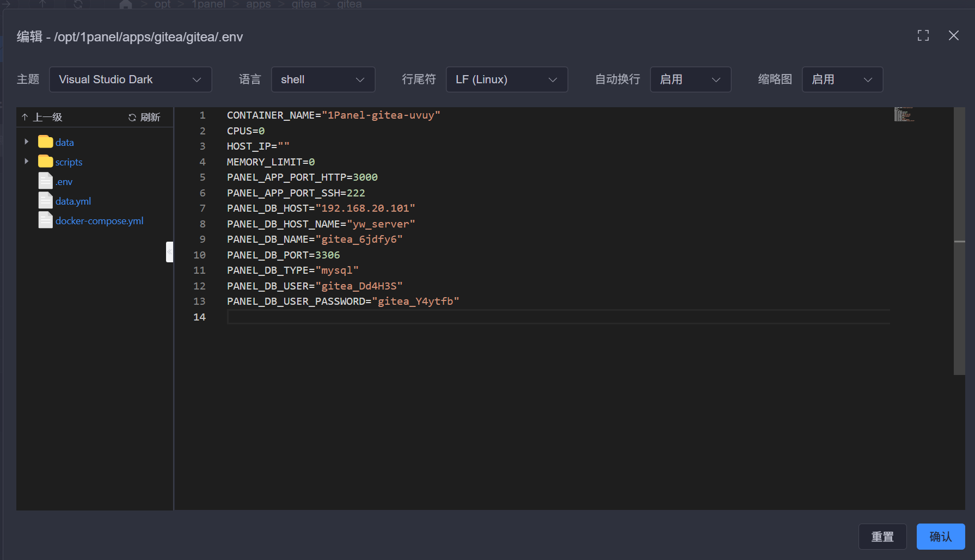This screenshot has width=975, height=560.
Task: Change the minimap enabled setting
Action: [842, 79]
